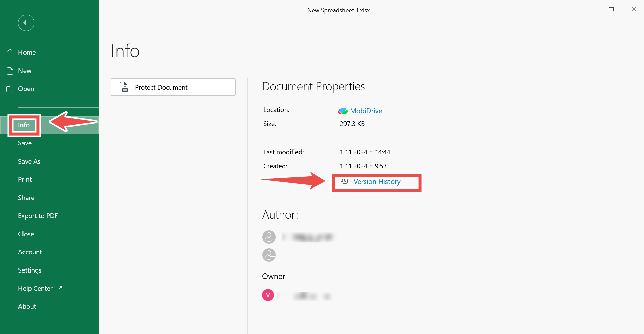Viewport: 644px width, 334px height.
Task: Click the add author person icon
Action: click(269, 255)
